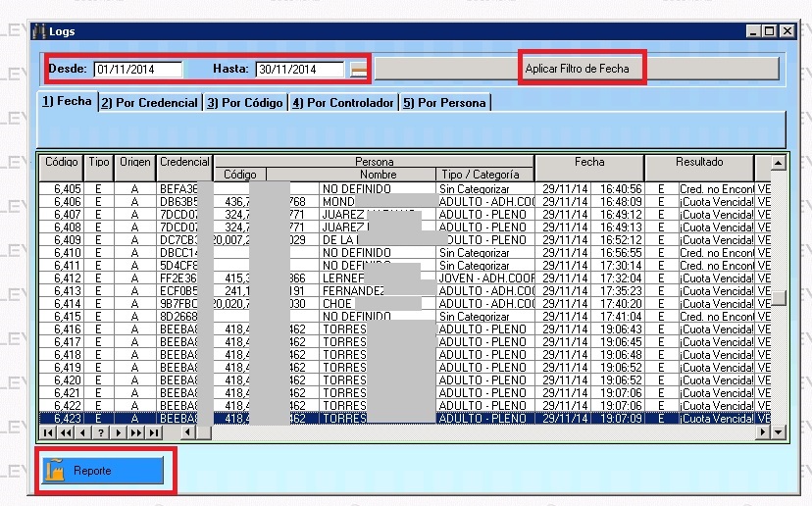Sort by the Fecha column header
The width and height of the screenshot is (812, 506).
[x=588, y=162]
